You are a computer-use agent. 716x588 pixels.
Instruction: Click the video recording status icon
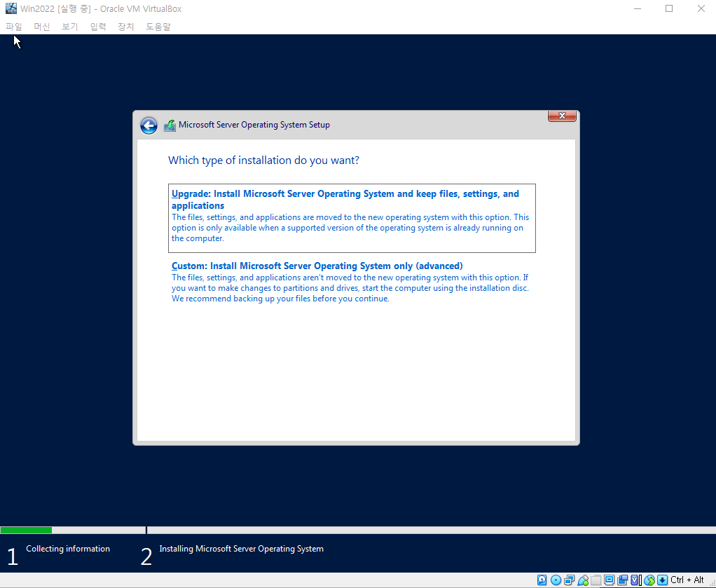(622, 580)
